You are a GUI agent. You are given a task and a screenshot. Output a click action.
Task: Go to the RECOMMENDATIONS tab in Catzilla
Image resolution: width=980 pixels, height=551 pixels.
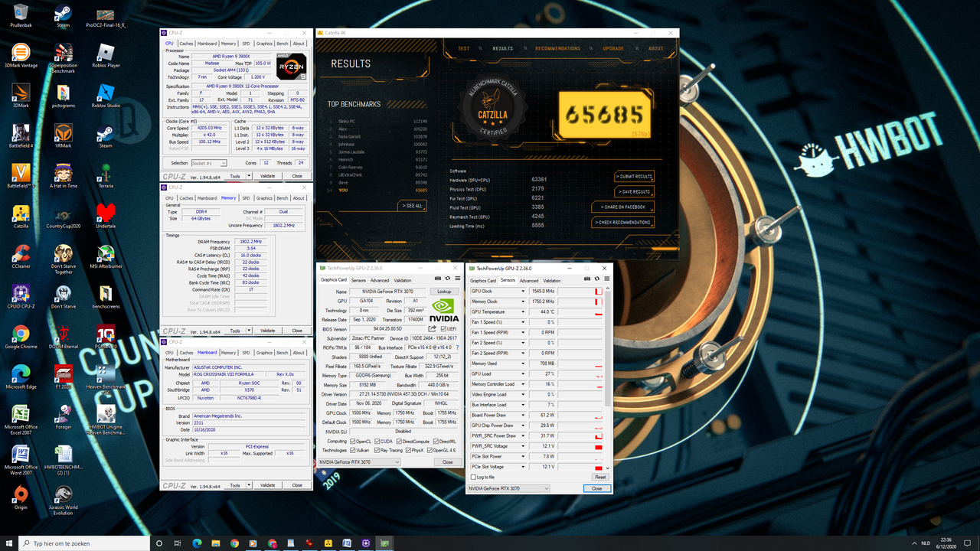[x=557, y=48]
